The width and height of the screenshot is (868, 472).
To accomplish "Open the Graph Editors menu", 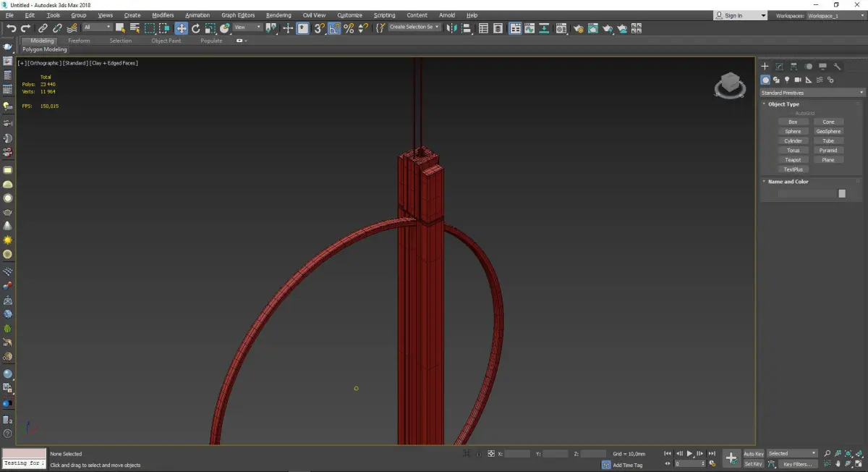I will (x=238, y=15).
